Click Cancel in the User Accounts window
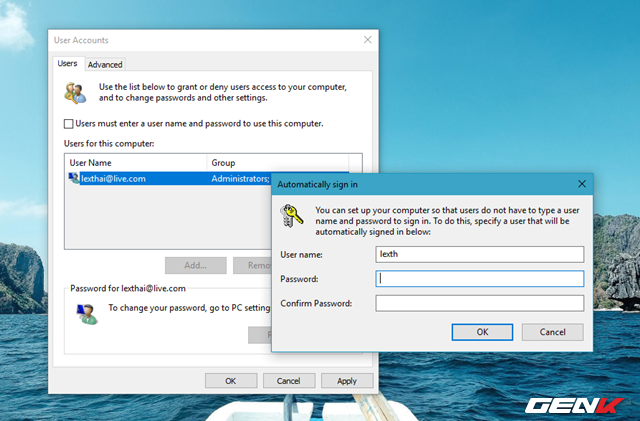The height and width of the screenshot is (421, 640). coord(289,381)
